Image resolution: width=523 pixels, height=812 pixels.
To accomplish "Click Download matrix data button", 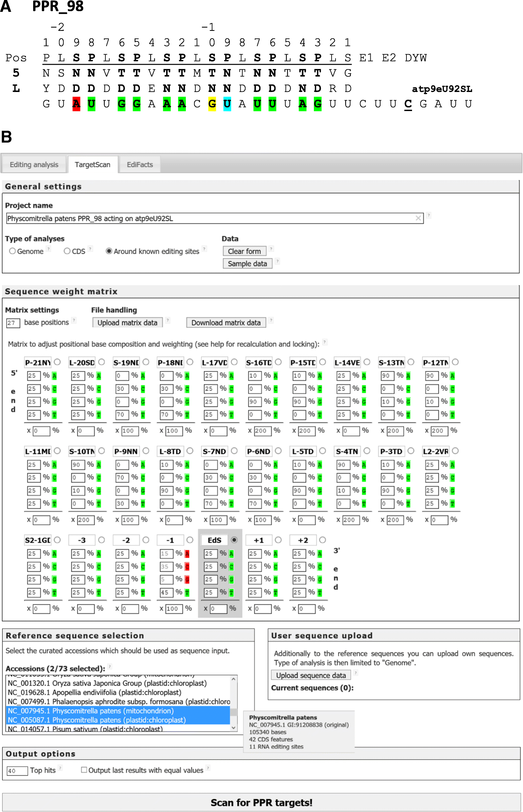I will point(226,323).
